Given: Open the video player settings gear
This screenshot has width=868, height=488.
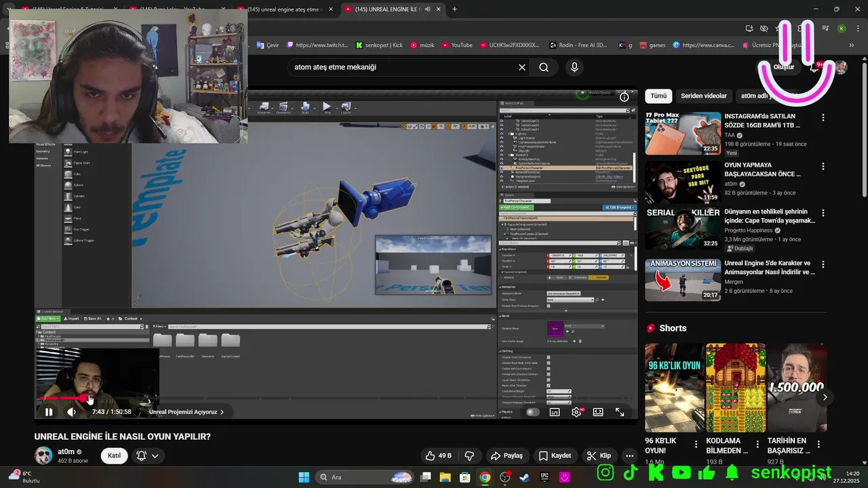Looking at the screenshot, I should tap(576, 412).
